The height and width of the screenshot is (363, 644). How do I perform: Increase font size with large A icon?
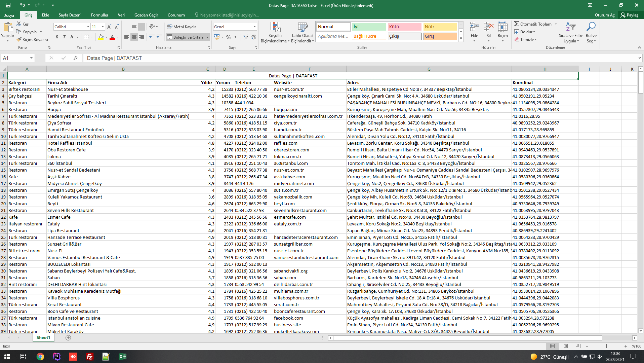pyautogui.click(x=109, y=27)
